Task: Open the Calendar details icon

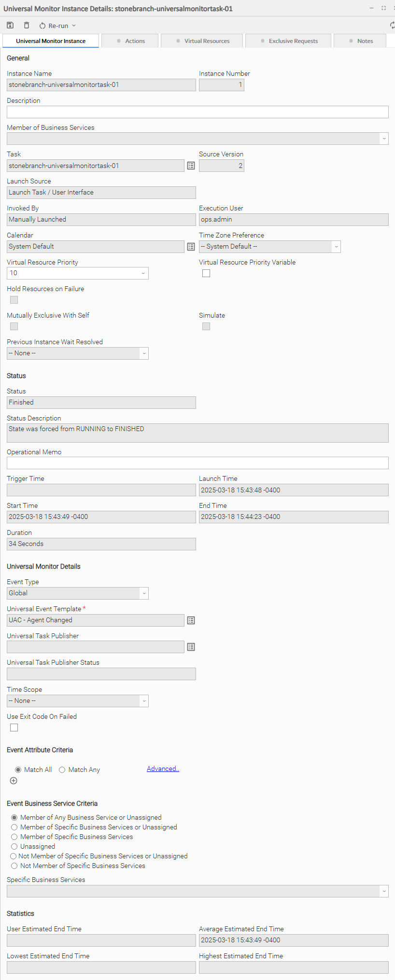Action: coord(191,247)
